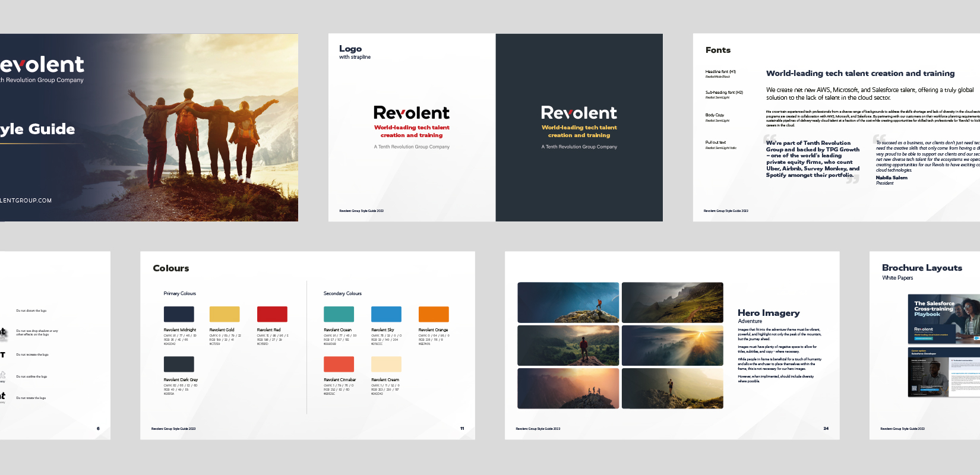
Task: Click the 'Colours' page heading
Action: pos(171,268)
